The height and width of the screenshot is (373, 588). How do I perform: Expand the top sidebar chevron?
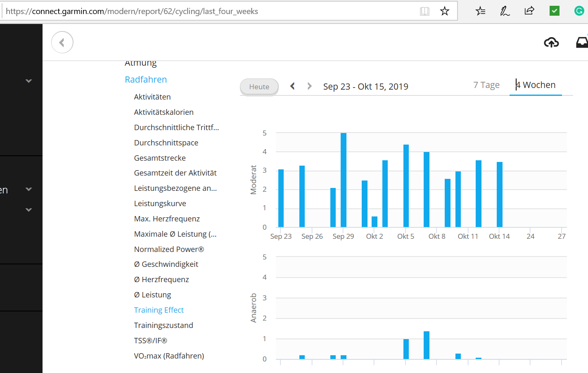click(x=28, y=81)
